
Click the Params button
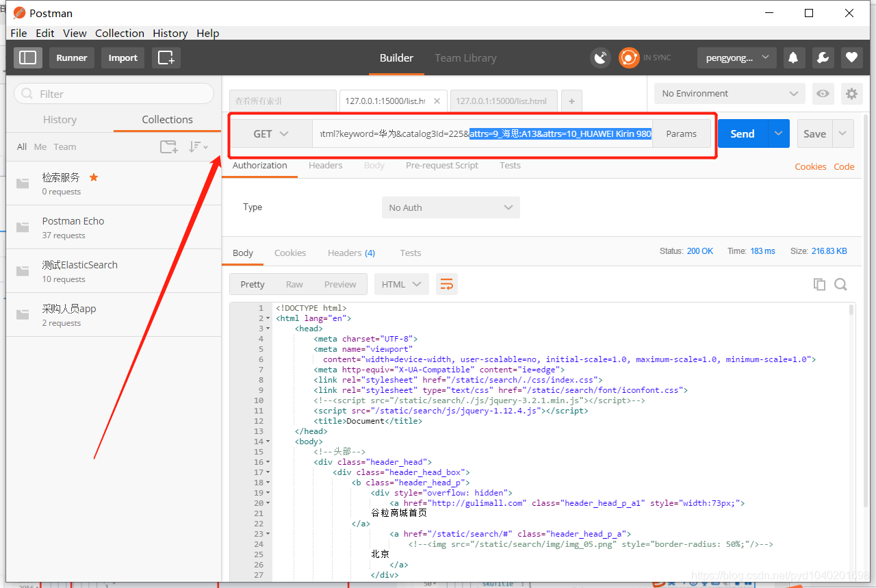681,134
